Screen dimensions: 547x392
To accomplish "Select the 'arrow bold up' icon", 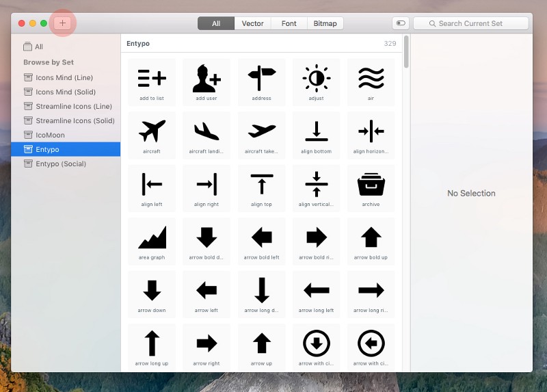I will tap(371, 239).
